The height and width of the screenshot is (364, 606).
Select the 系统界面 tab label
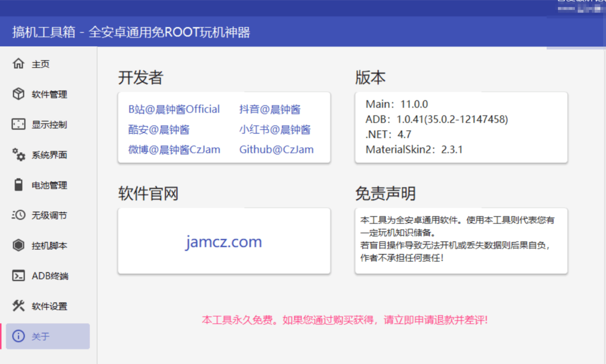tap(49, 155)
